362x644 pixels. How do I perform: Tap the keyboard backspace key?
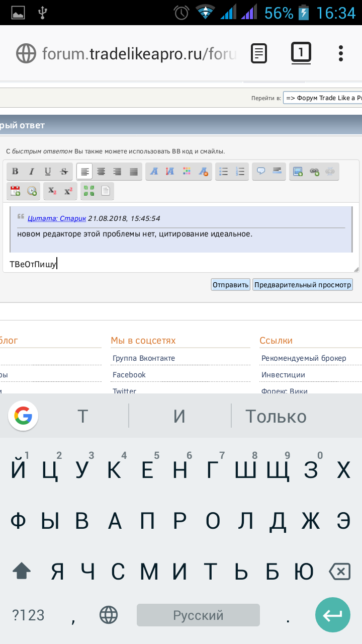point(339,571)
